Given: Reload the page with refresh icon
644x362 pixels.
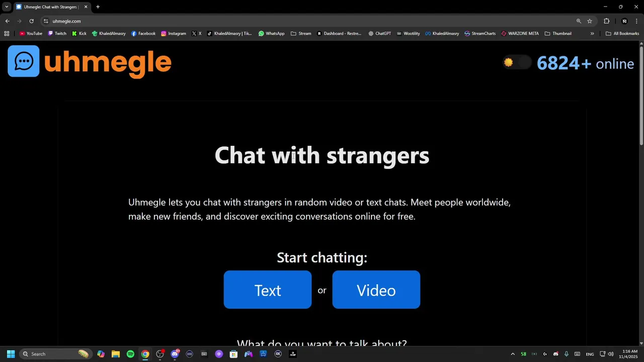Looking at the screenshot, I should coord(31,21).
